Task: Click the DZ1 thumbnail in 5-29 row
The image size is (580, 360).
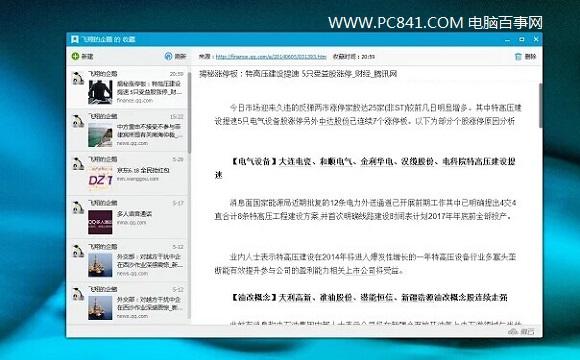Action: tap(100, 179)
